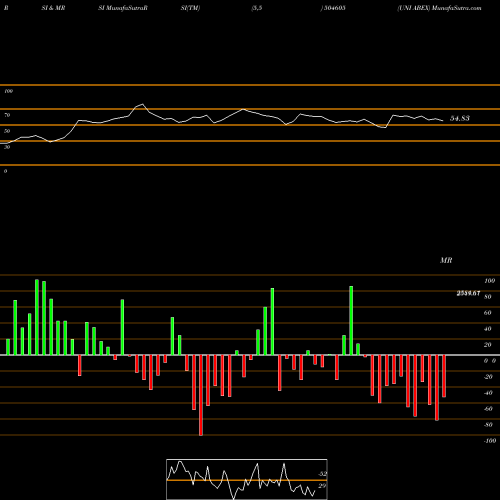Image resolution: width=500 pixels, height=500 pixels.
Task: Click the RSI current value 54.83
Action: 460,118
